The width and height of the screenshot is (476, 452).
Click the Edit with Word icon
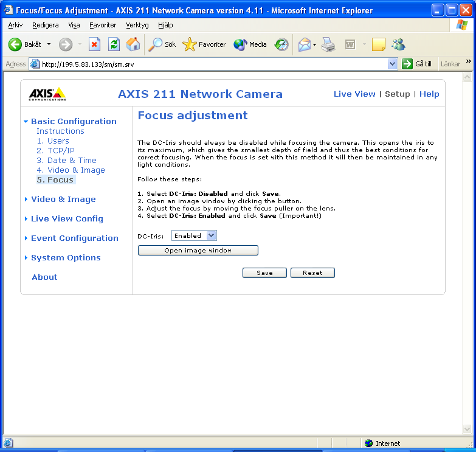click(x=350, y=44)
